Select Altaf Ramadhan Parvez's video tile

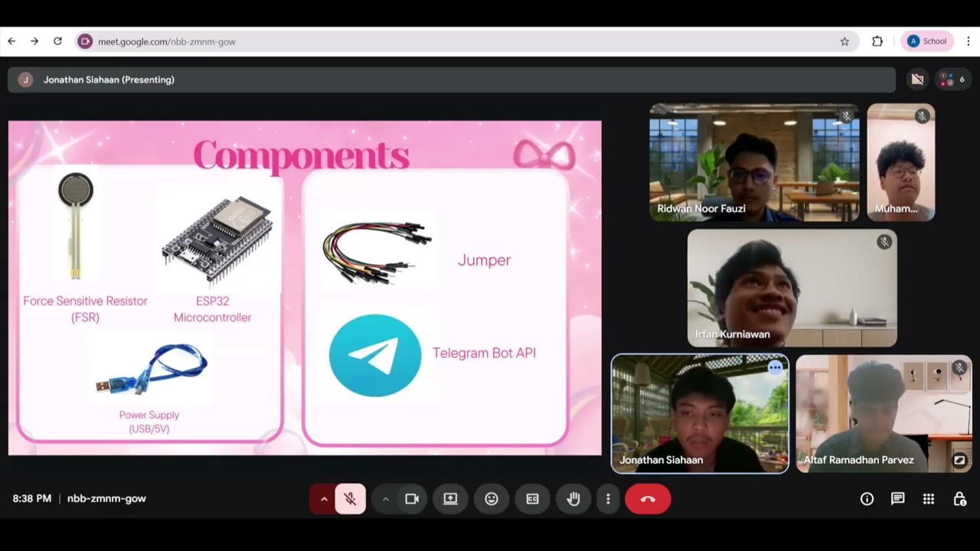click(x=884, y=413)
